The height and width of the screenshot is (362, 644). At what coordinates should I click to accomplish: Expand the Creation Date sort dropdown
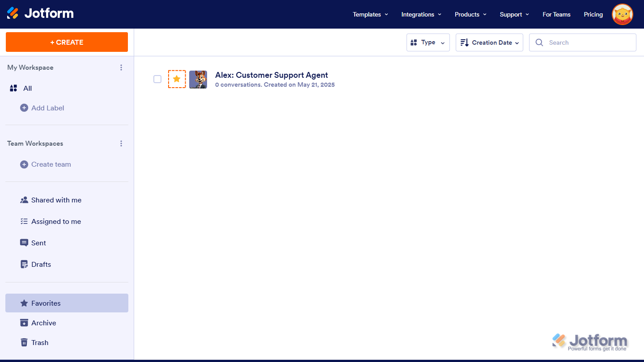pos(489,42)
